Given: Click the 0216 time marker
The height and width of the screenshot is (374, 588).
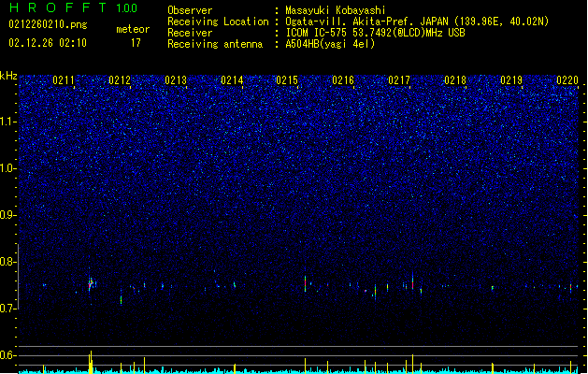Looking at the screenshot, I should [343, 80].
